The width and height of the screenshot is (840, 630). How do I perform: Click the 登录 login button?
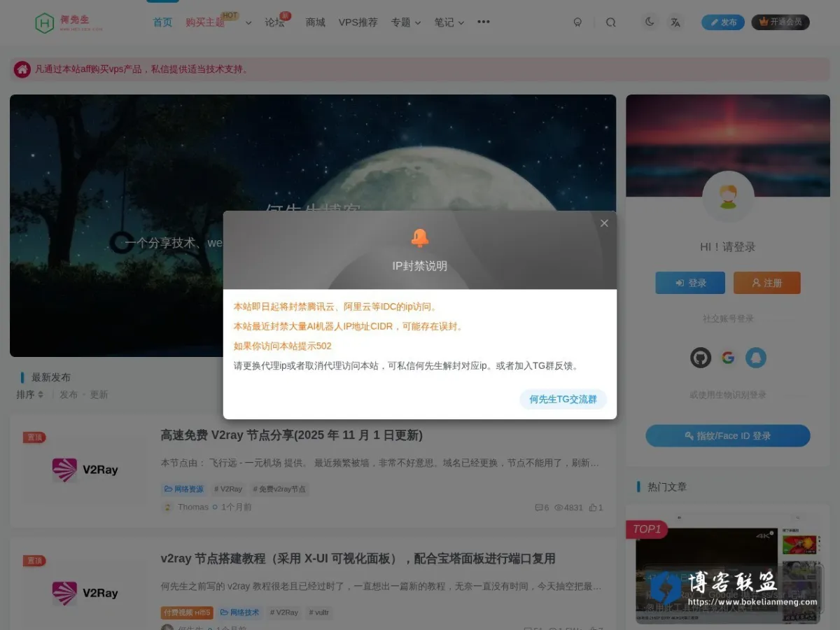[x=690, y=283]
